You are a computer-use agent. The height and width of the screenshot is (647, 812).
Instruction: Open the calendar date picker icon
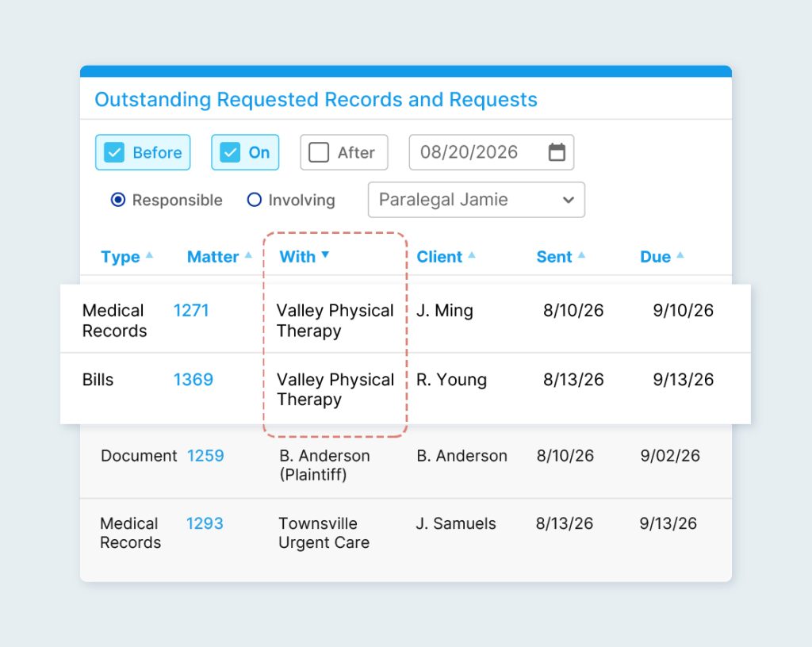tap(557, 152)
